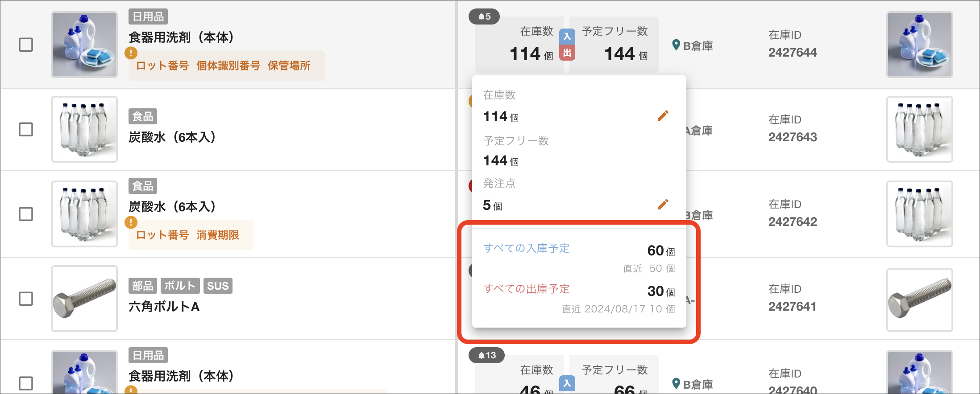Click warning icon on 炭酸水 消費期限 row
This screenshot has height=394, width=980.
click(131, 222)
